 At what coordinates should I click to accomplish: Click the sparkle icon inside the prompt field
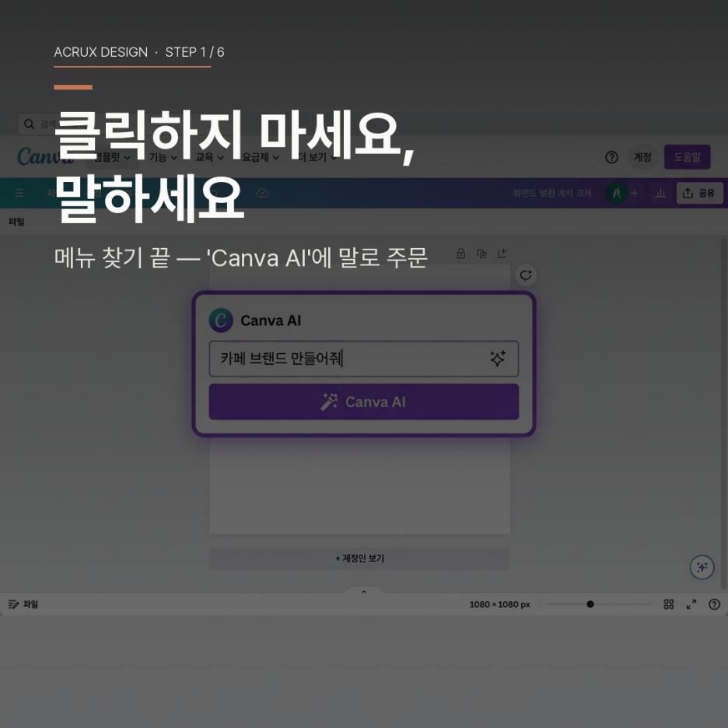(498, 359)
